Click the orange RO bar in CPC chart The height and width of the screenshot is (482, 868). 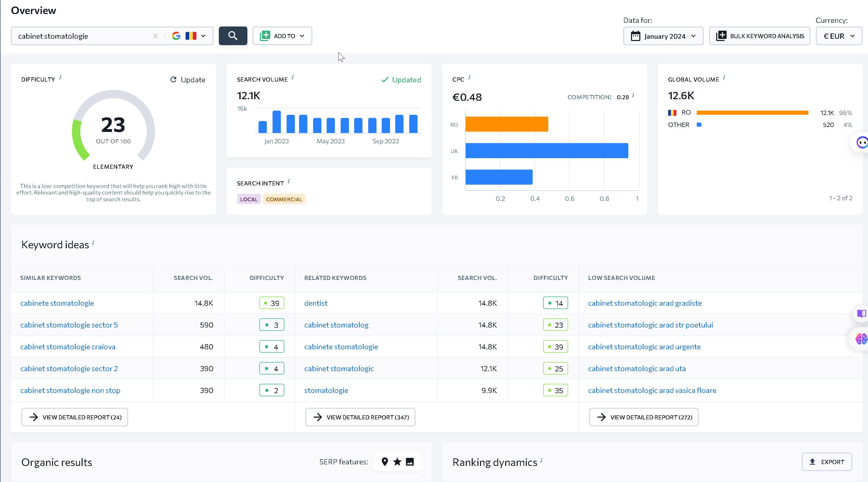pyautogui.click(x=507, y=124)
